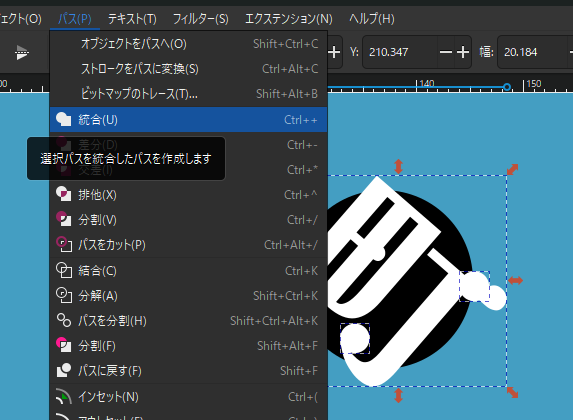The image size is (573, 420).
Task: Click the white circle at the shape's bottom-left
Action: click(354, 338)
